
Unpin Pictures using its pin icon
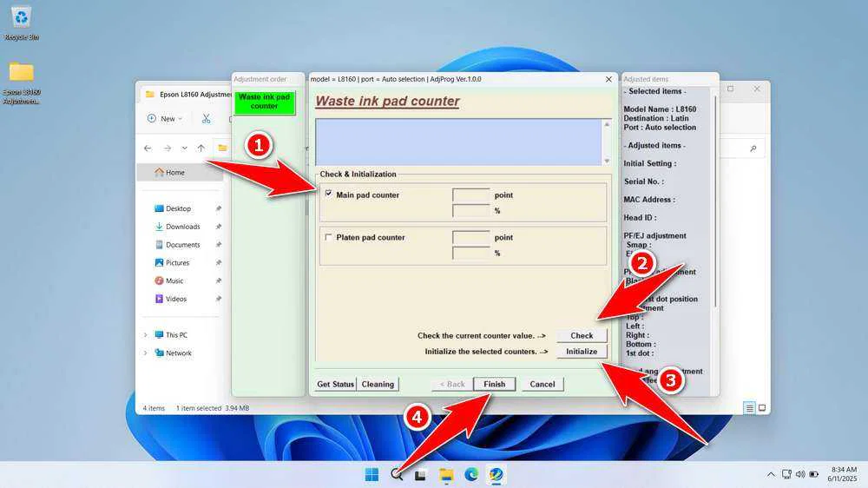(219, 262)
